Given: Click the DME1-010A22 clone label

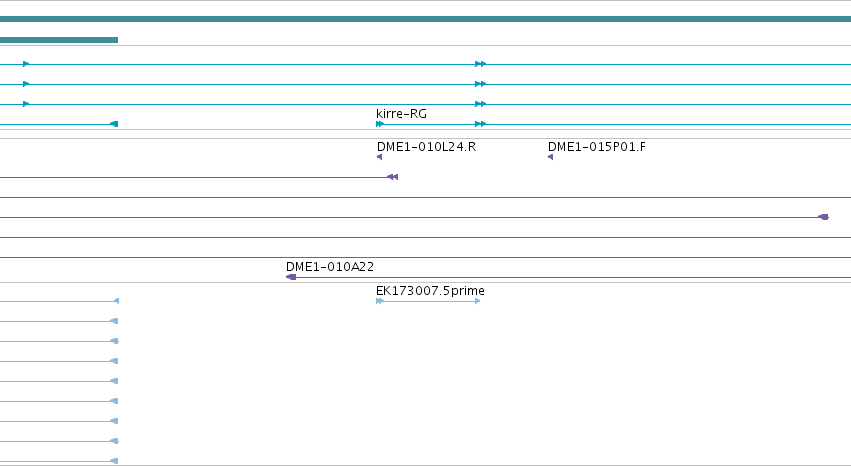Looking at the screenshot, I should coord(329,267).
